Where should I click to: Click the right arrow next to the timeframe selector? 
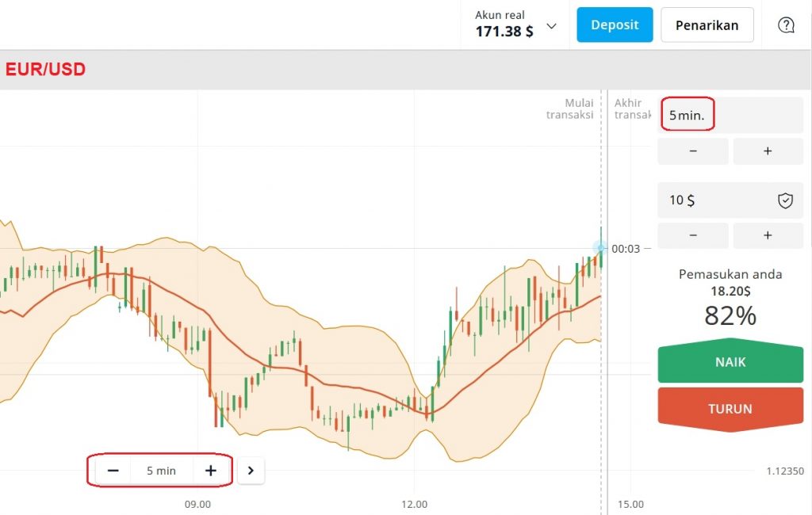(251, 470)
